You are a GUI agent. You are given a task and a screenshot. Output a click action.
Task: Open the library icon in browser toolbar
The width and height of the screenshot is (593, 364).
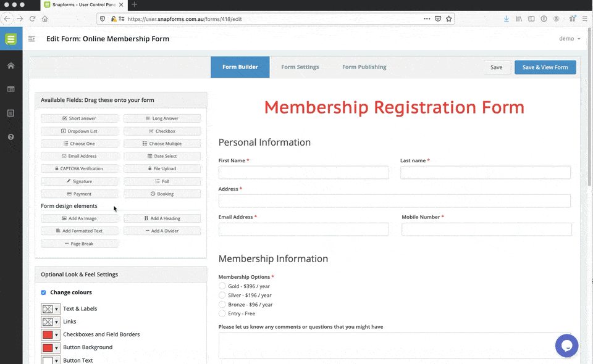point(519,19)
